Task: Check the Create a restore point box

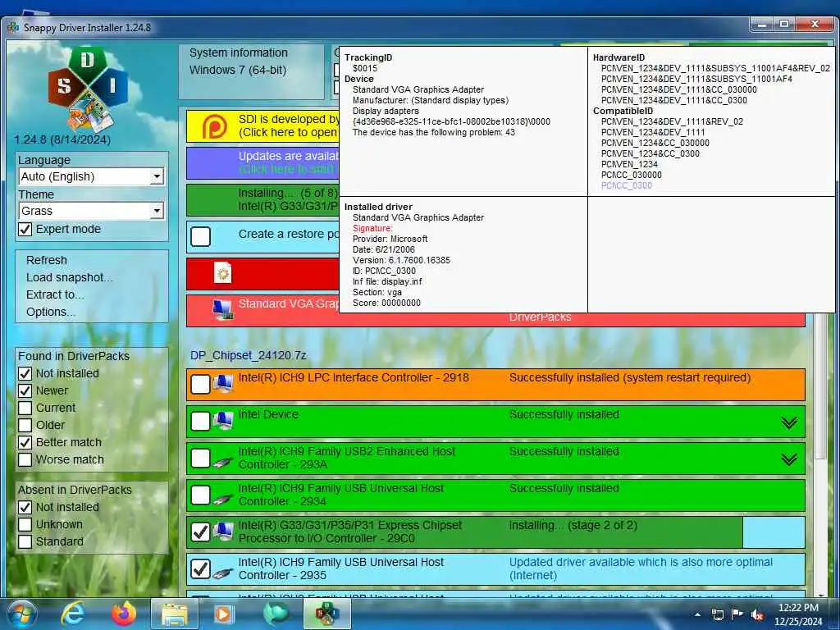Action: pos(200,236)
